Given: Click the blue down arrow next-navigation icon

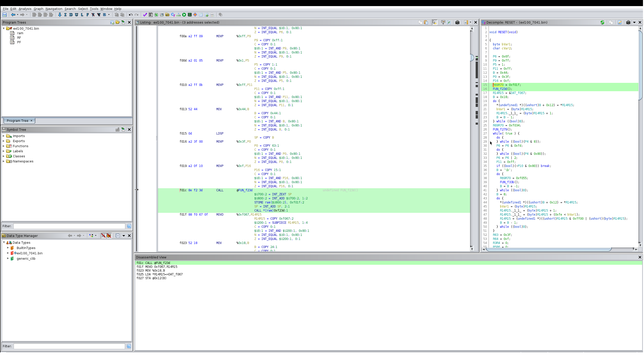Looking at the screenshot, I should tap(60, 15).
